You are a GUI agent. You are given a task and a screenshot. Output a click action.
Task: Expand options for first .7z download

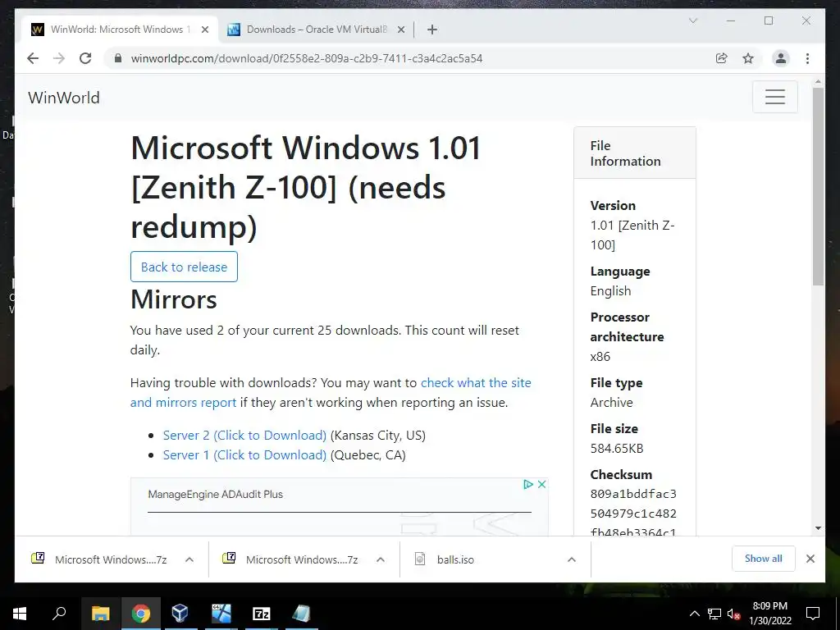coord(189,559)
